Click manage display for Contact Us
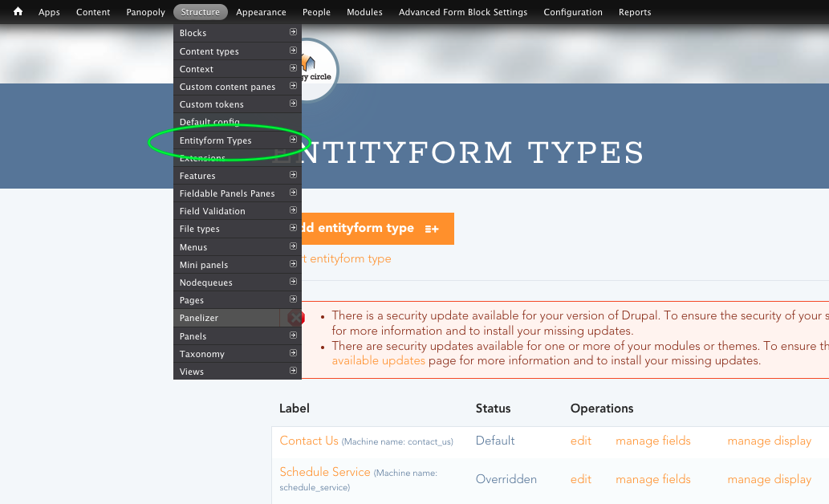Viewport: 829px width, 504px height. [770, 441]
